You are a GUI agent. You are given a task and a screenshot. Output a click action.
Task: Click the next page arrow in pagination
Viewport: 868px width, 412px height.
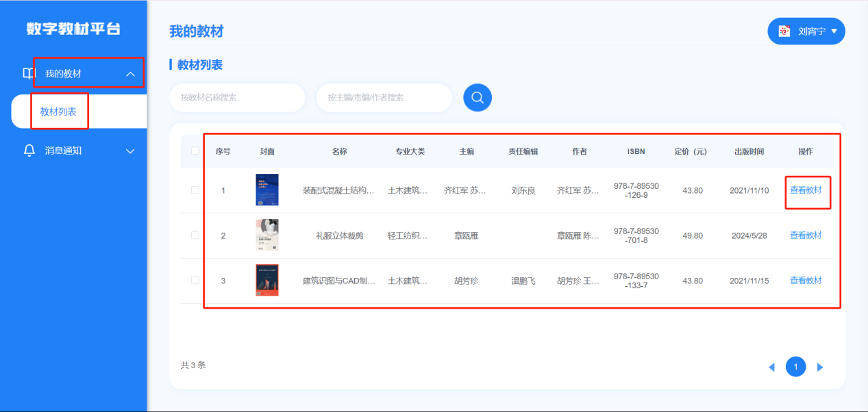pyautogui.click(x=820, y=366)
